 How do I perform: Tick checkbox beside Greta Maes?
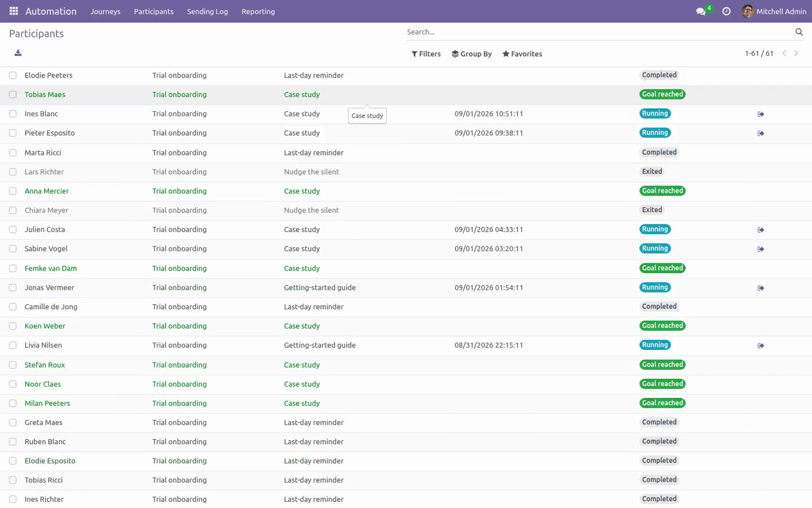tap(13, 423)
